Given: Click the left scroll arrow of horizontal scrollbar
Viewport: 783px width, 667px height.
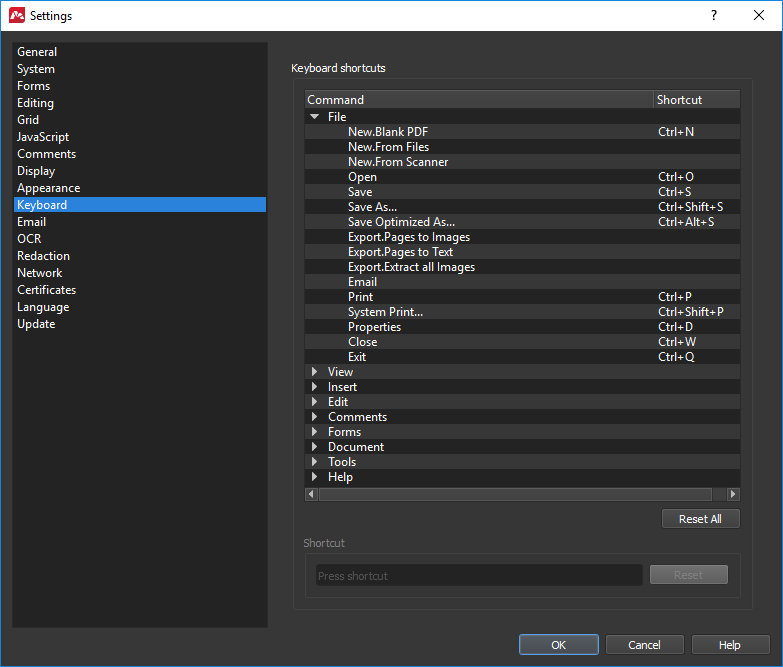Looking at the screenshot, I should (x=312, y=494).
